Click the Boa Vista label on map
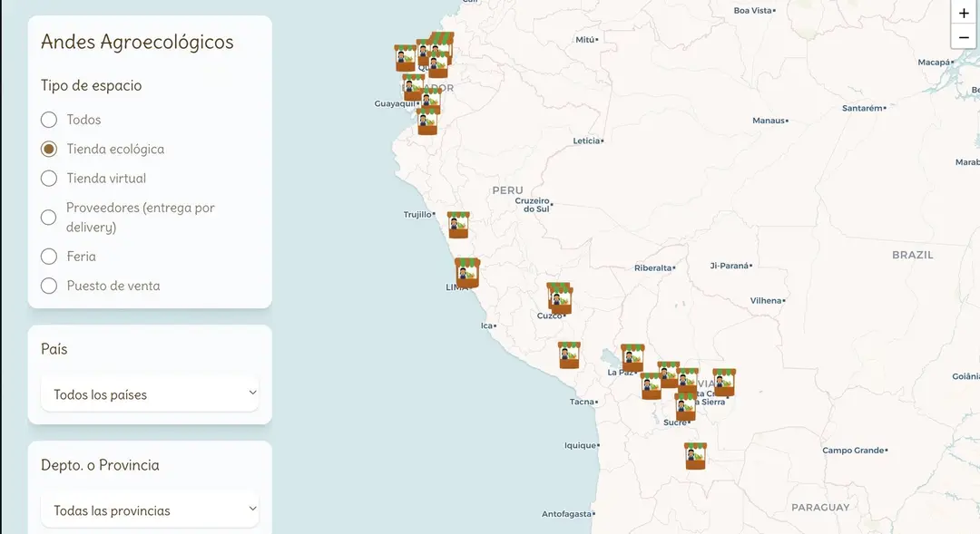 (752, 10)
